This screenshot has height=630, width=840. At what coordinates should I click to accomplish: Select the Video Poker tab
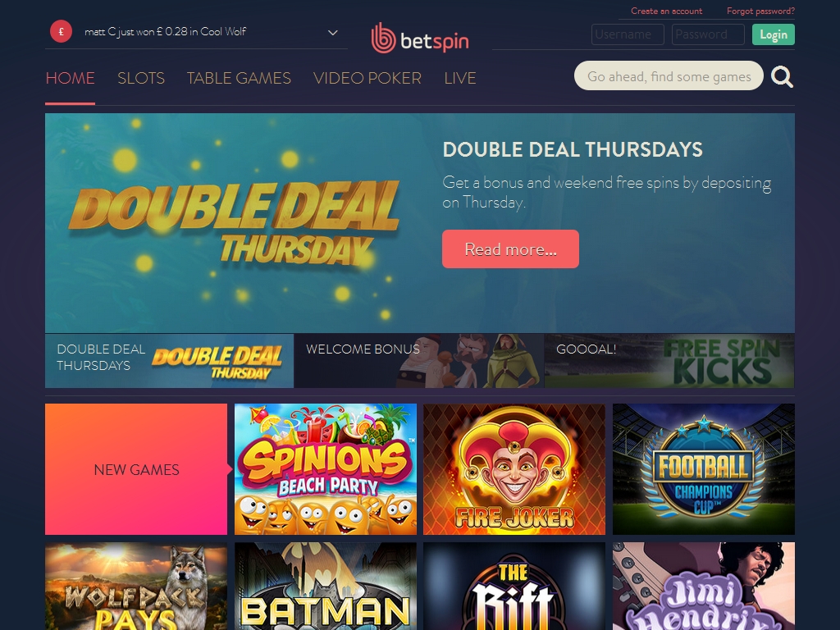[x=367, y=78]
